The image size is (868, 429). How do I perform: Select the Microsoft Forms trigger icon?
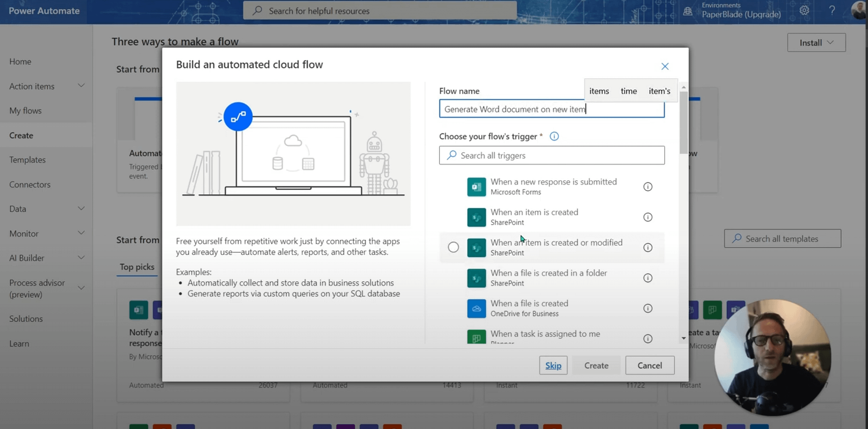(x=476, y=187)
